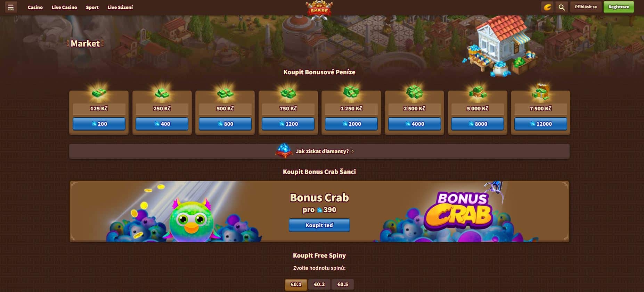Select the €0.5 spin value
This screenshot has height=292, width=644.
coord(342,284)
